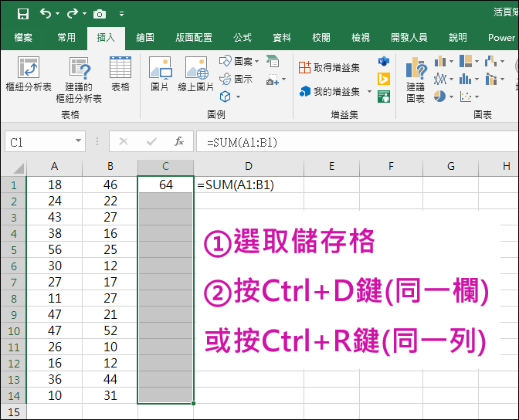Select column D header
Viewport: 519px width, 420px height.
249,166
